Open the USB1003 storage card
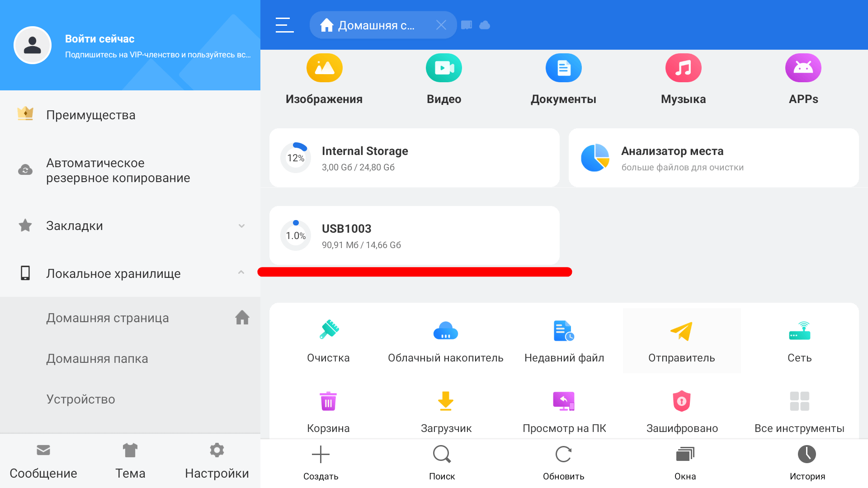 click(x=415, y=235)
